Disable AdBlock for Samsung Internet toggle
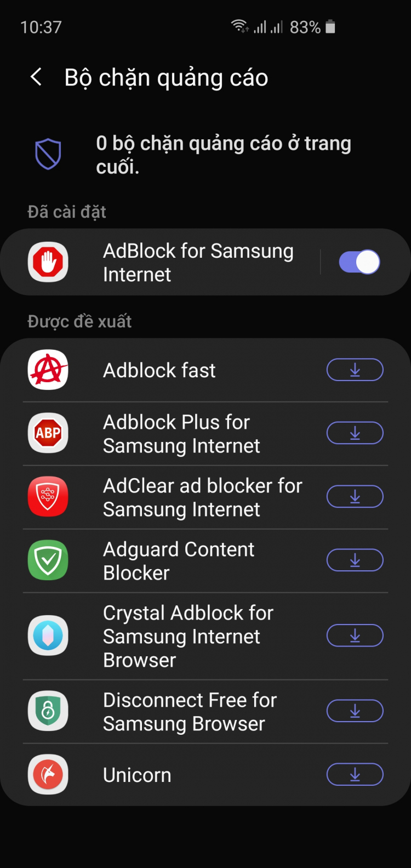The width and height of the screenshot is (411, 868). 359,262
